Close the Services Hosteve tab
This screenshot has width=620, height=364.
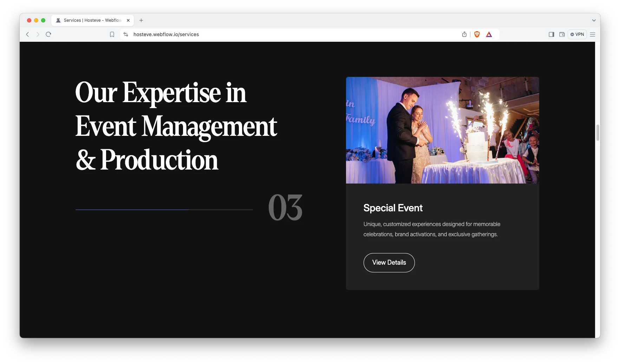coord(128,20)
